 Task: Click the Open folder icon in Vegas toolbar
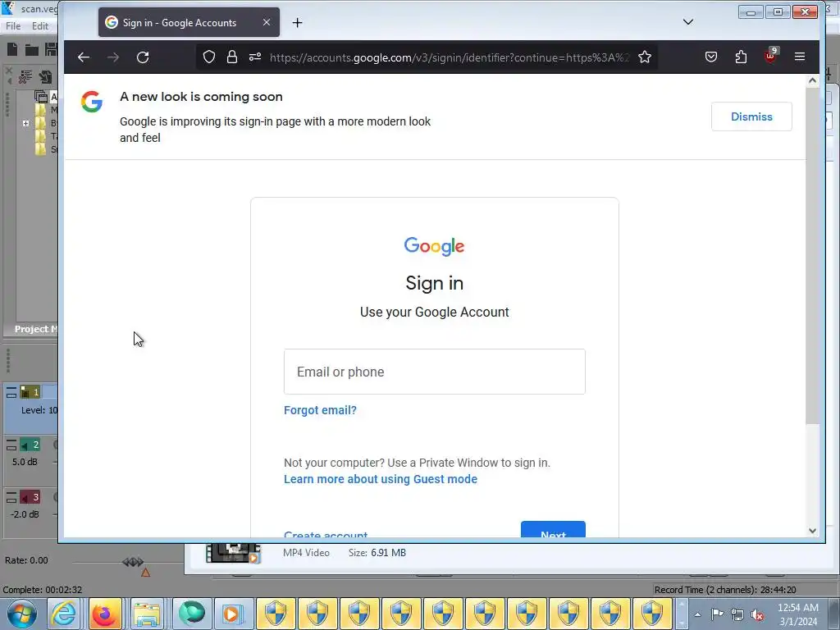coord(32,50)
